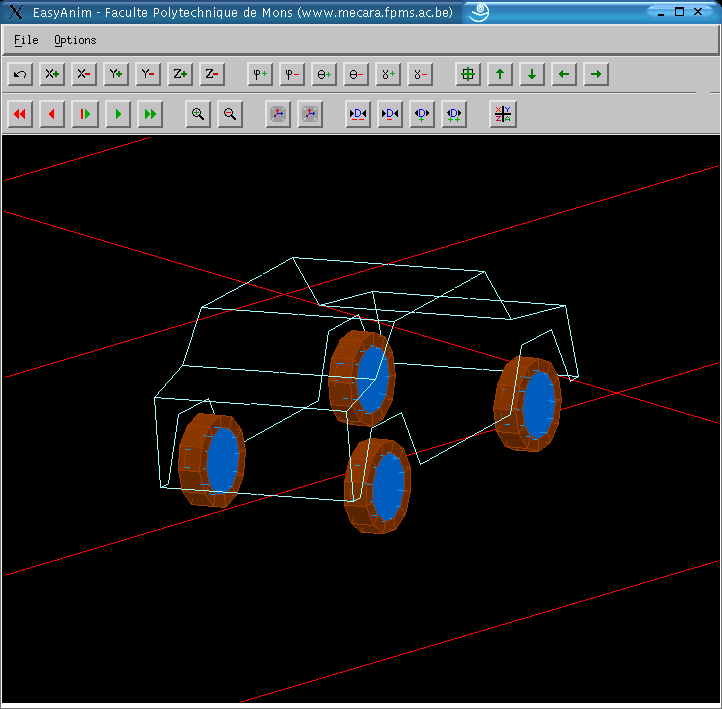Zoom out with magnifier minus icon

point(230,114)
